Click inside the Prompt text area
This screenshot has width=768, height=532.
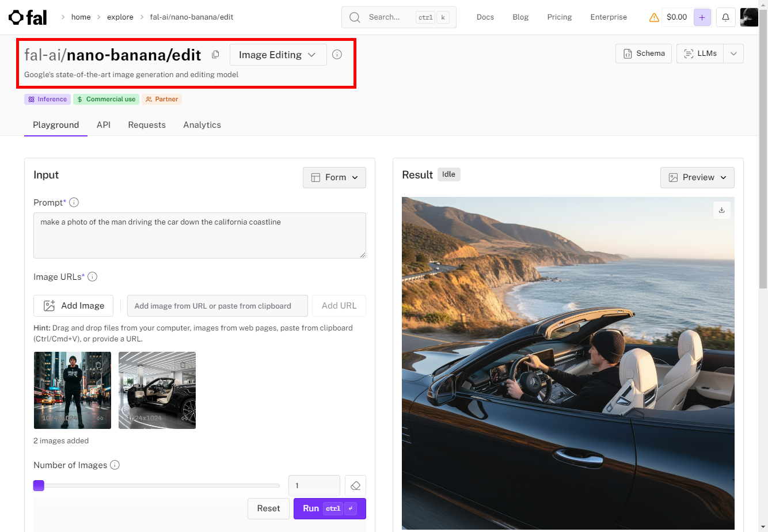pos(200,235)
